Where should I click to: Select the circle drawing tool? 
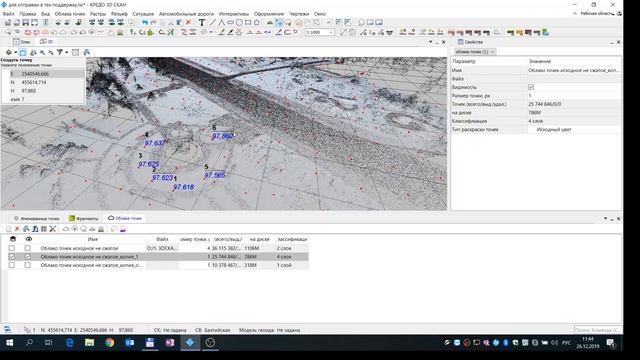click(x=239, y=22)
